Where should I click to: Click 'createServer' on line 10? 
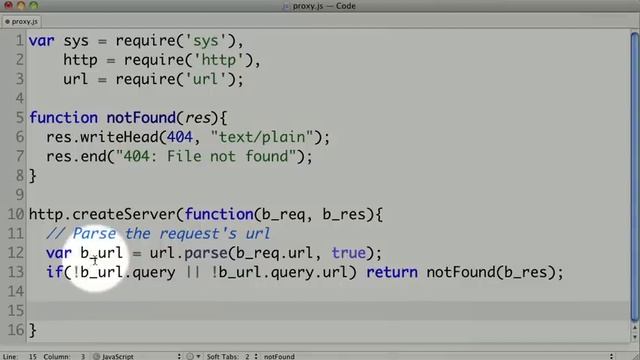click(124, 214)
